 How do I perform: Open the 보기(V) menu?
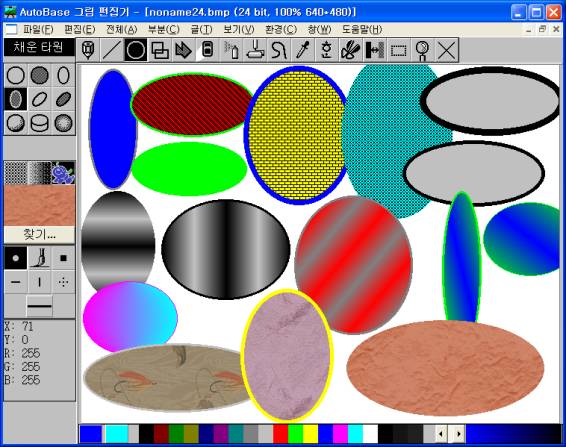tap(238, 29)
